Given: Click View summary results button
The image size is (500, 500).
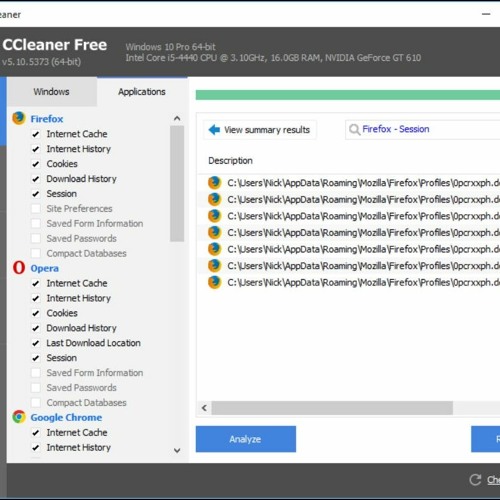Looking at the screenshot, I should (x=260, y=130).
